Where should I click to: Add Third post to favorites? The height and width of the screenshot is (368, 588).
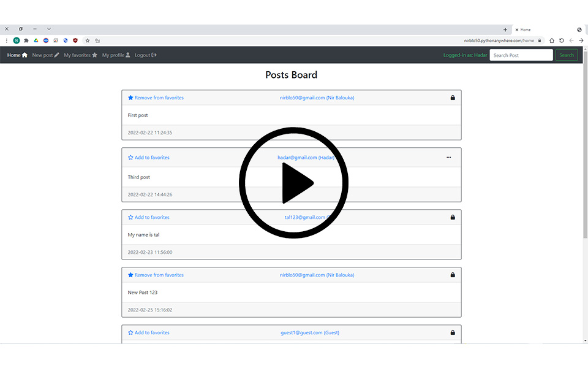click(149, 158)
